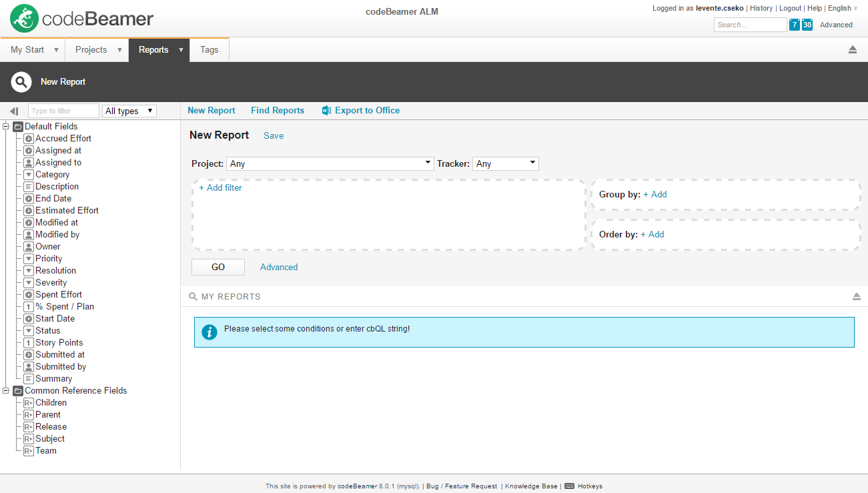868x493 pixels.
Task: Click the choice icon beside Priority
Action: coord(29,259)
